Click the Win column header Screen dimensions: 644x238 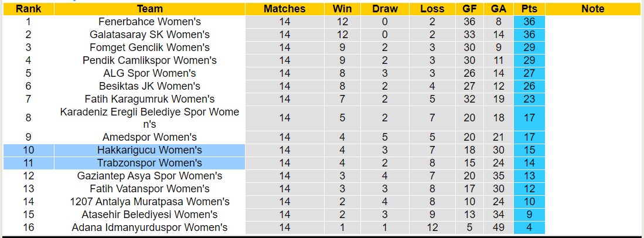point(342,9)
